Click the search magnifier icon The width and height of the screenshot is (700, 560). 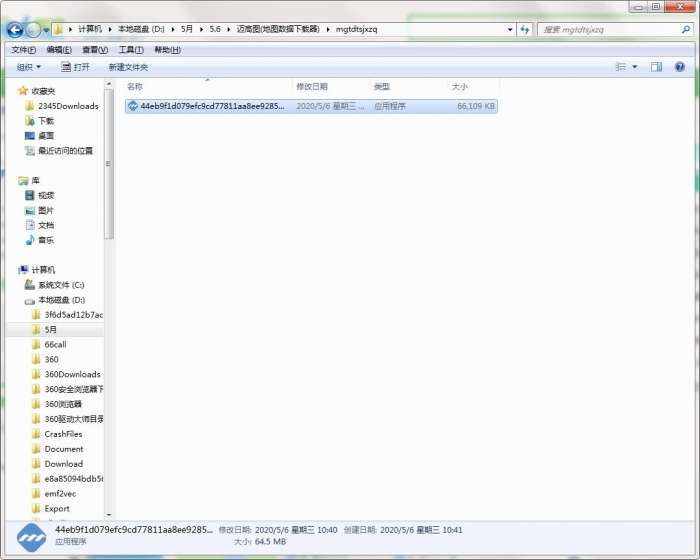[x=686, y=30]
